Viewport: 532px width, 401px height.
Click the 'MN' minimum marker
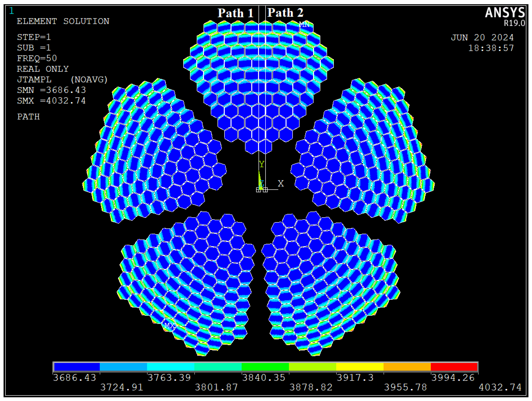click(304, 24)
